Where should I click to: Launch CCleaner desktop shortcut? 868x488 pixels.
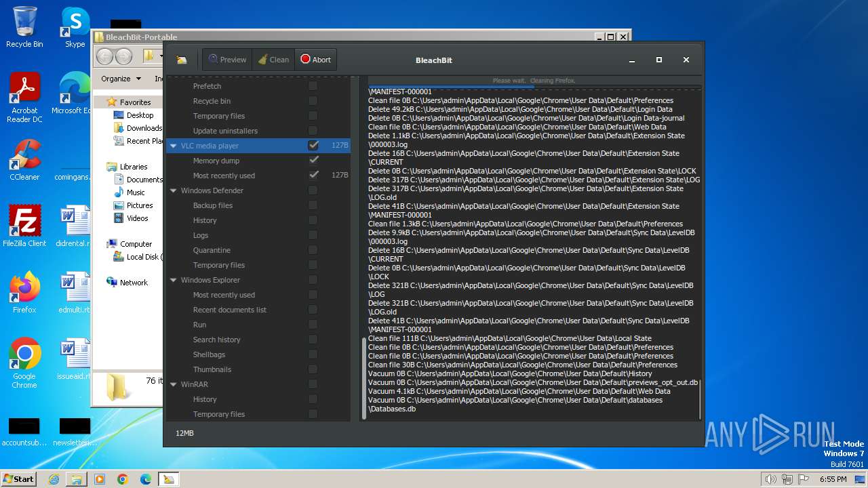tap(24, 160)
